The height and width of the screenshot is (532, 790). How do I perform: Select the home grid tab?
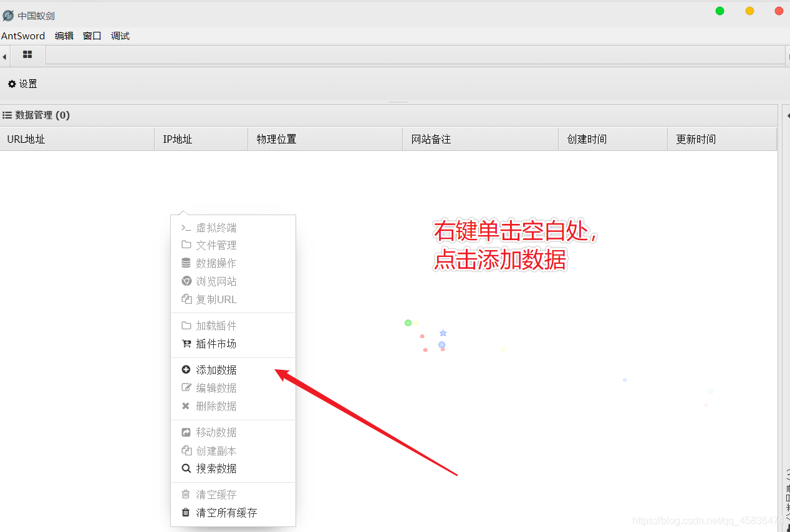pyautogui.click(x=27, y=55)
